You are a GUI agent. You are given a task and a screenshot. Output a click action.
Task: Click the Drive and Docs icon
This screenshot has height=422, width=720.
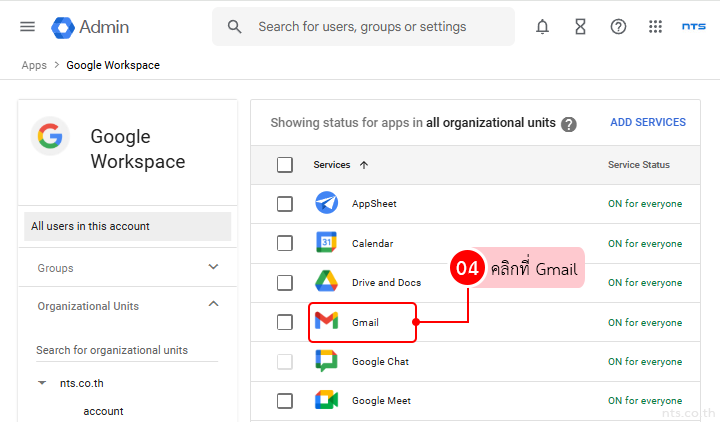[326, 281]
